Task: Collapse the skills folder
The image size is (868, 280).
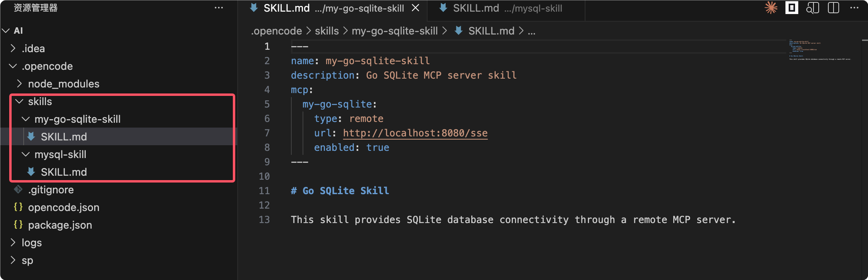Action: click(x=19, y=101)
